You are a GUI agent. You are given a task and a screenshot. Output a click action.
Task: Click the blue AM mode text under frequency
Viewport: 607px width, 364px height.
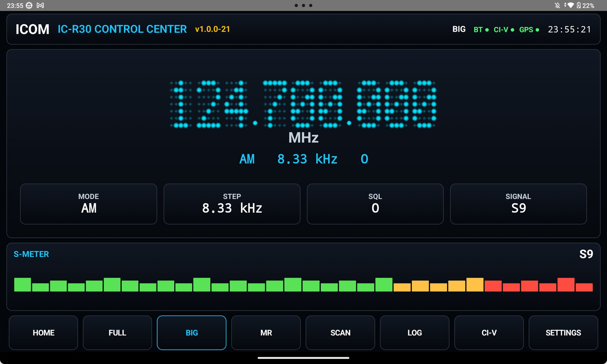point(247,159)
